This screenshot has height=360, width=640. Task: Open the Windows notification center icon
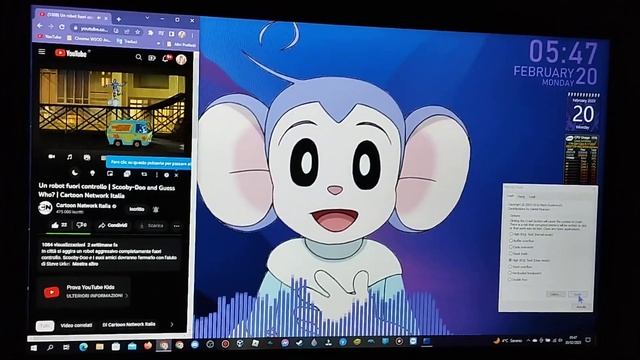pos(588,340)
